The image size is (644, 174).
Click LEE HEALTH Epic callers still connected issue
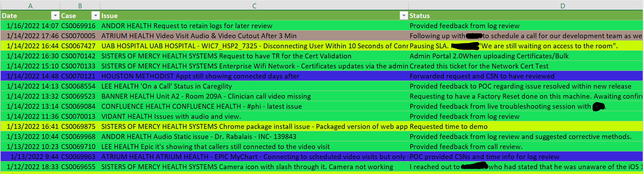pyautogui.click(x=254, y=147)
